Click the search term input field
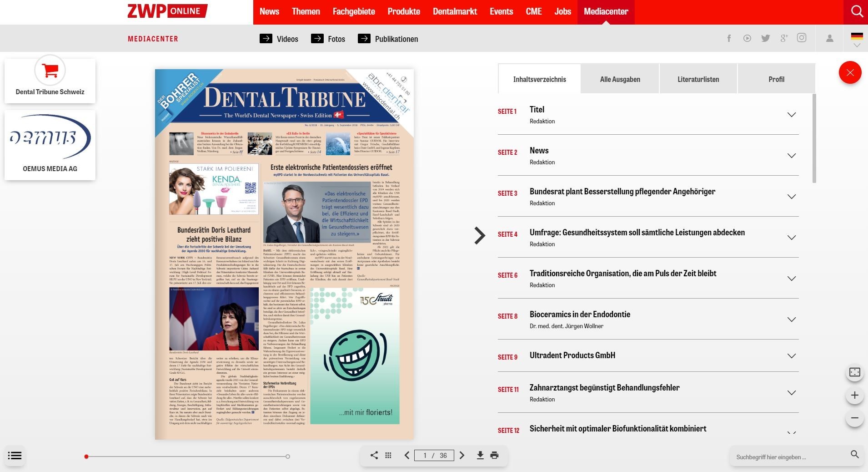 click(790, 457)
